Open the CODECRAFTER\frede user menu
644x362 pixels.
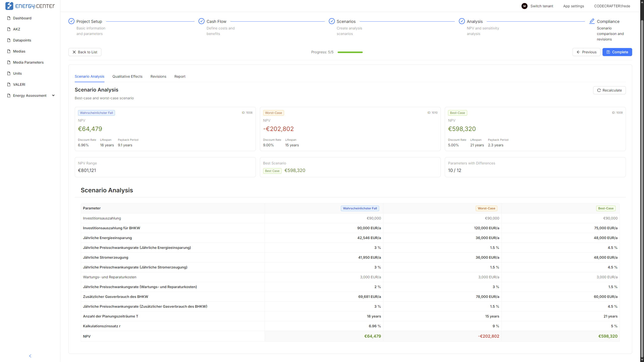pos(612,6)
